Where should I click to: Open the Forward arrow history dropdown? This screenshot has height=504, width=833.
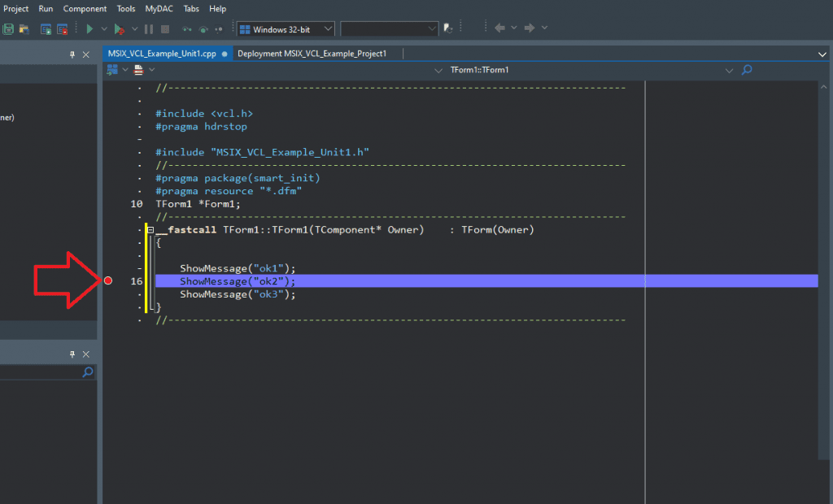[544, 28]
